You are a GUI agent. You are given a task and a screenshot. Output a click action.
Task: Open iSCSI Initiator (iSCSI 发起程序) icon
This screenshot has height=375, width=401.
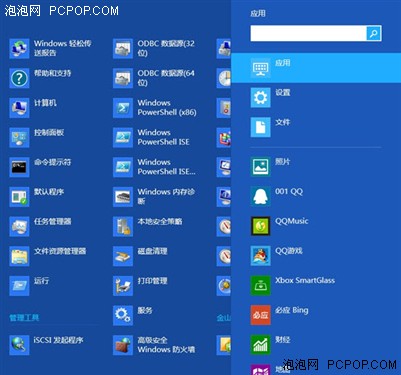[x=19, y=345]
